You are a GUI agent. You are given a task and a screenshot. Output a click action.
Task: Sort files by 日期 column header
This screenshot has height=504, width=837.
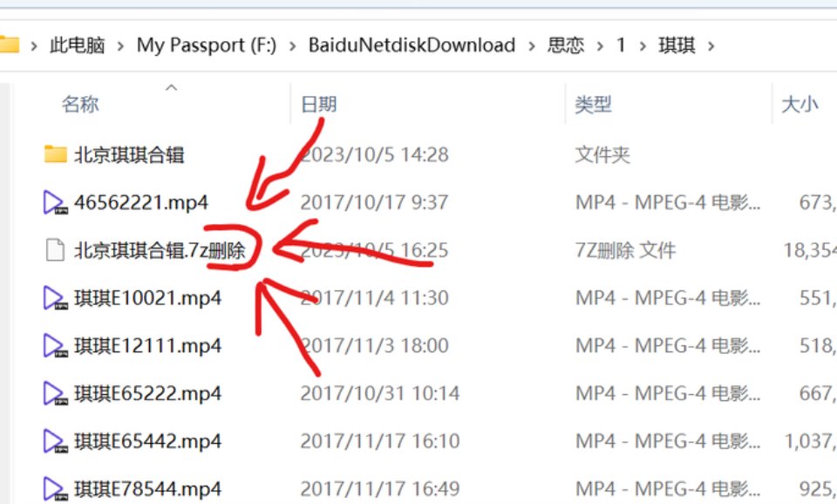coord(319,104)
